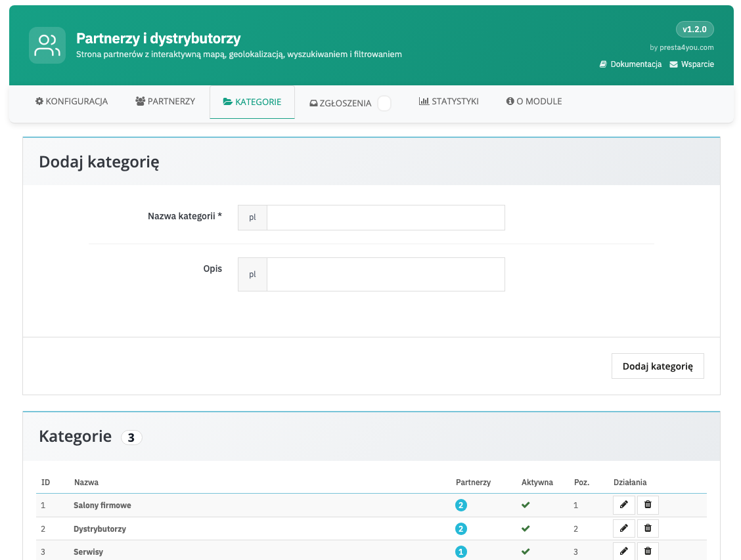The height and width of the screenshot is (560, 741).
Task: View the Statystyki tab
Action: coord(449,102)
